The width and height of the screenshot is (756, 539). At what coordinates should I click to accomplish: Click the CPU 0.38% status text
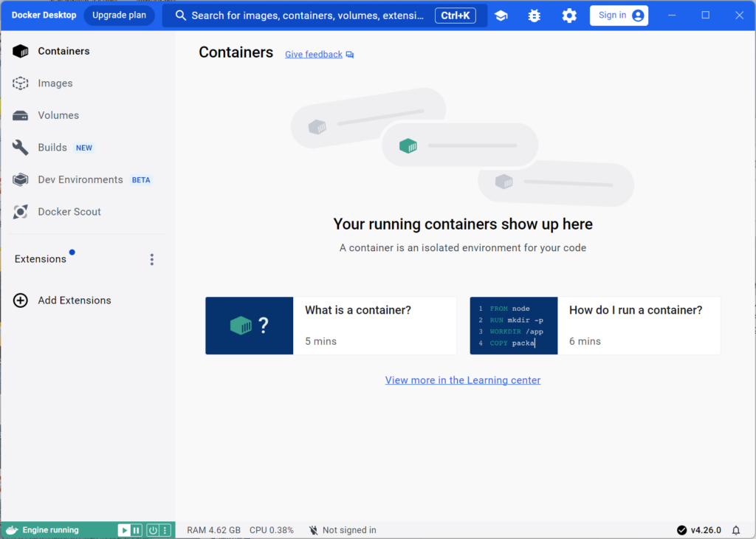click(x=272, y=530)
